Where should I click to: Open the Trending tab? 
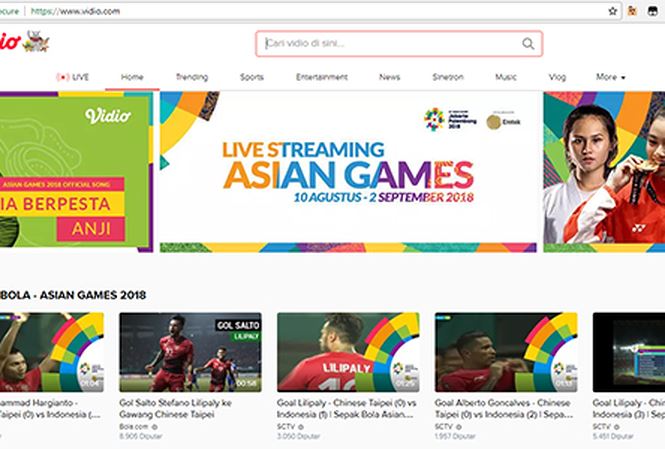click(x=192, y=77)
